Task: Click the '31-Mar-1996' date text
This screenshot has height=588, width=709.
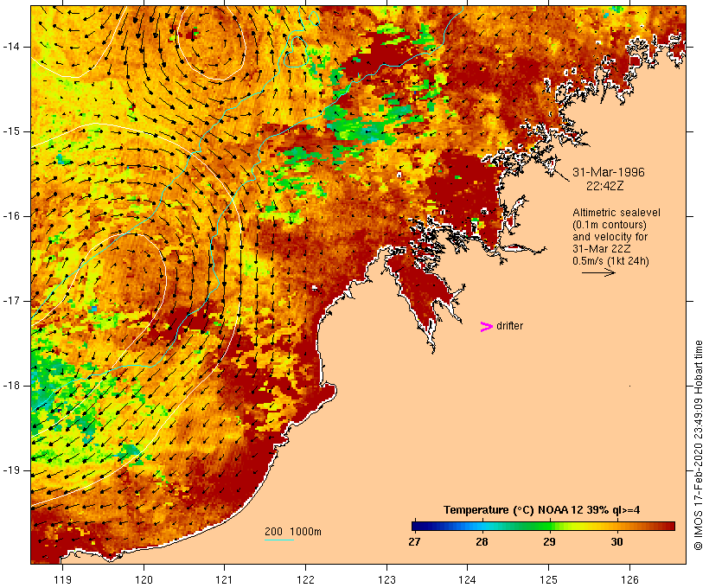Action: coord(608,172)
